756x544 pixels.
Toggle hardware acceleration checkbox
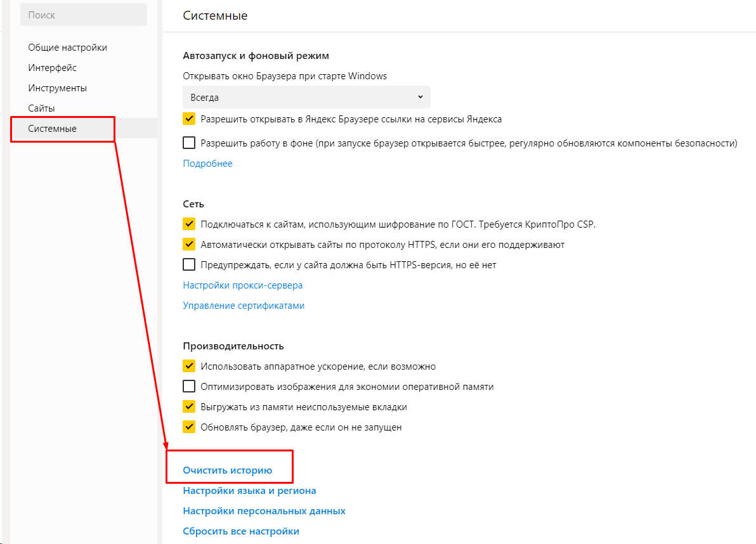point(189,366)
